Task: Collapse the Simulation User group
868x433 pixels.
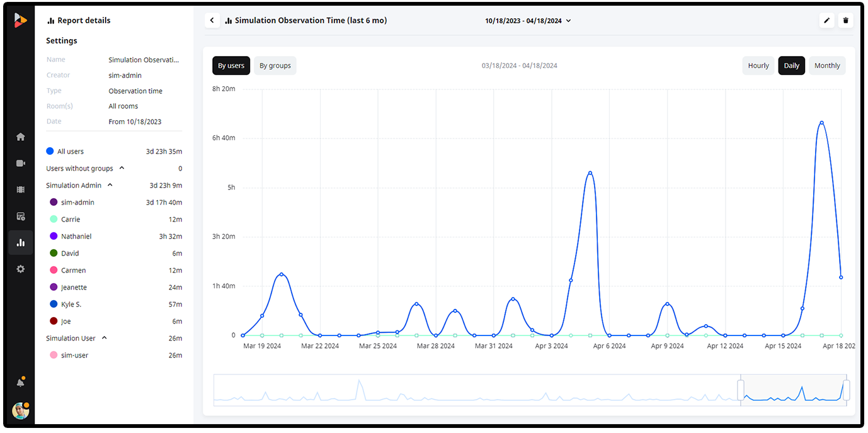Action: (x=105, y=338)
